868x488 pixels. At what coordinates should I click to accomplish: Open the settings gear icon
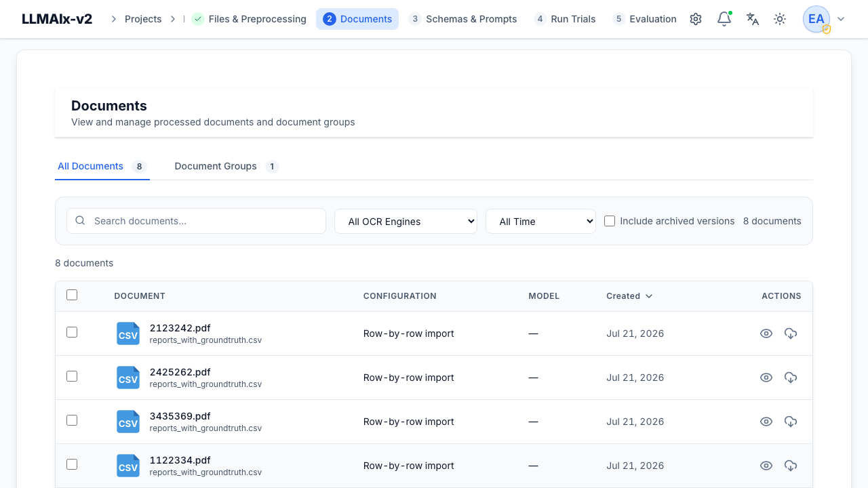696,19
